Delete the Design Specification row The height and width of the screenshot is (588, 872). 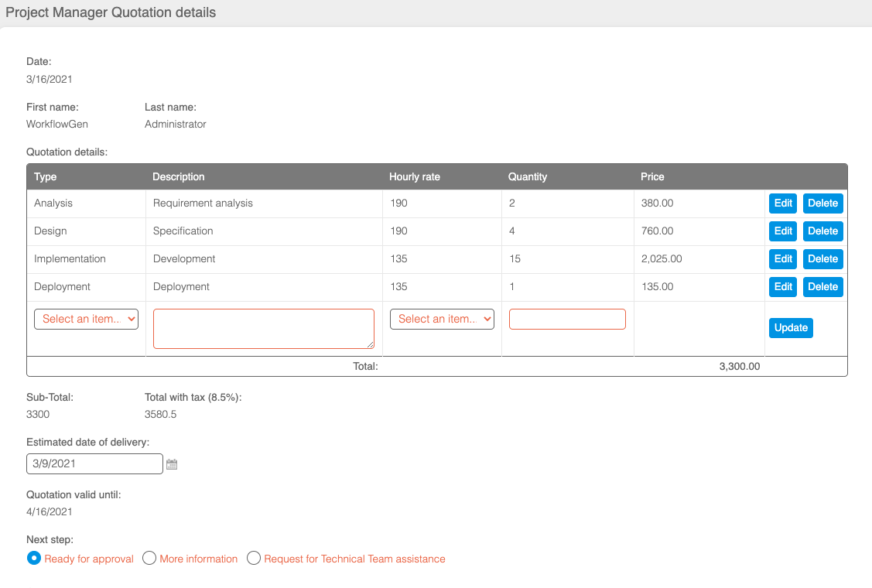click(x=822, y=231)
